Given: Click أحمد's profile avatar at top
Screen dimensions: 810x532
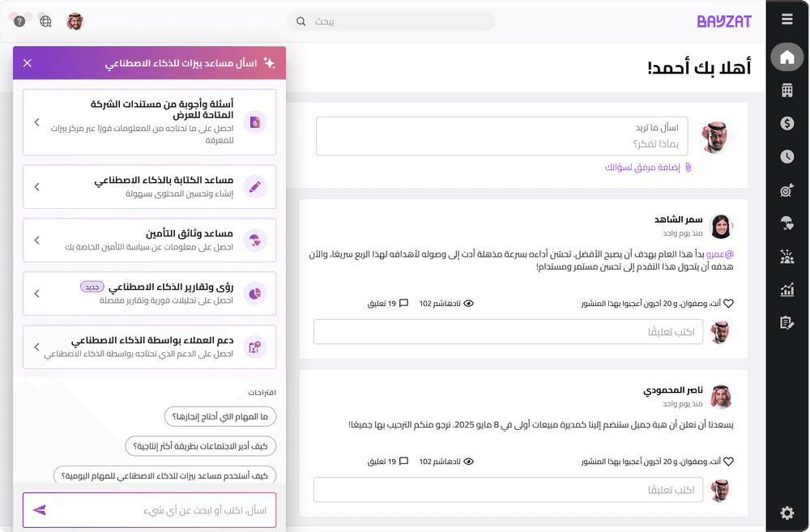Looking at the screenshot, I should pos(75,22).
